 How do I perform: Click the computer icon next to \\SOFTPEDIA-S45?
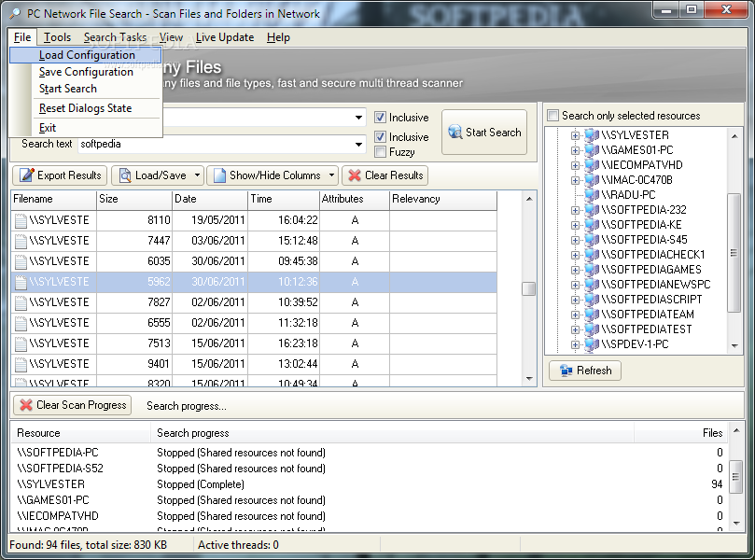(x=592, y=240)
